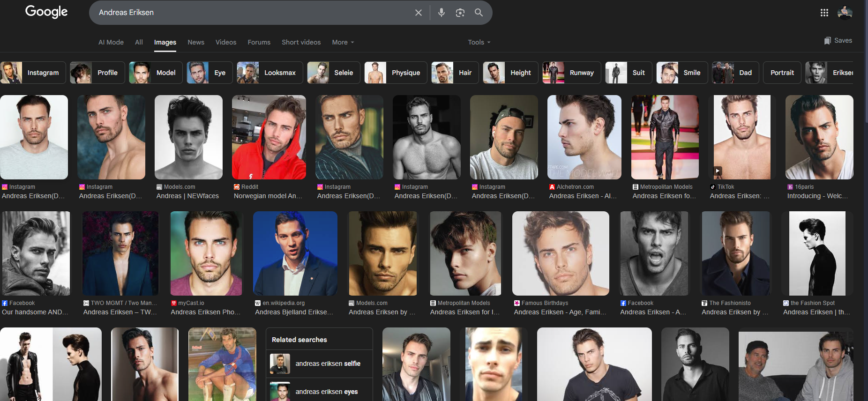Open Google Lens image search
Viewport: 868px width, 401px height.
(x=460, y=13)
